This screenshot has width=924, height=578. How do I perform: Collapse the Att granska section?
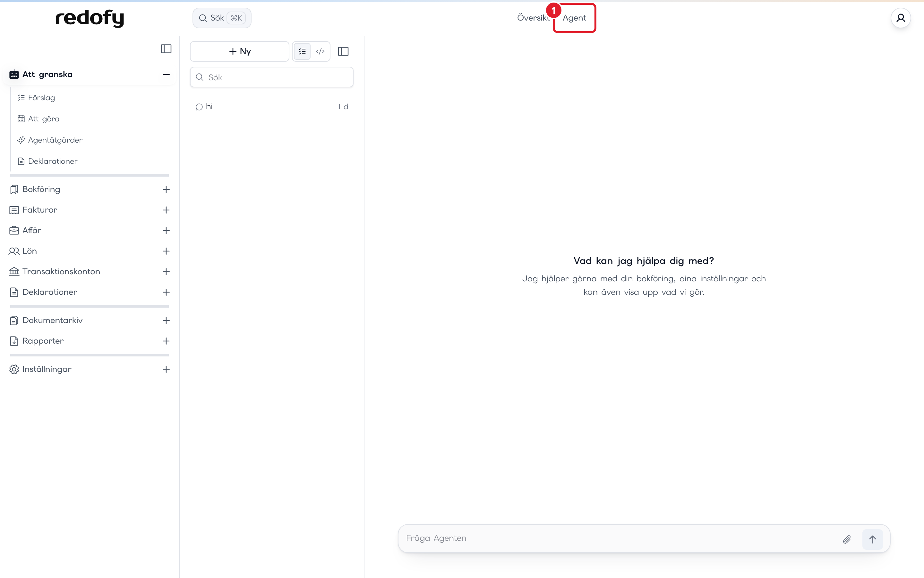click(x=166, y=74)
